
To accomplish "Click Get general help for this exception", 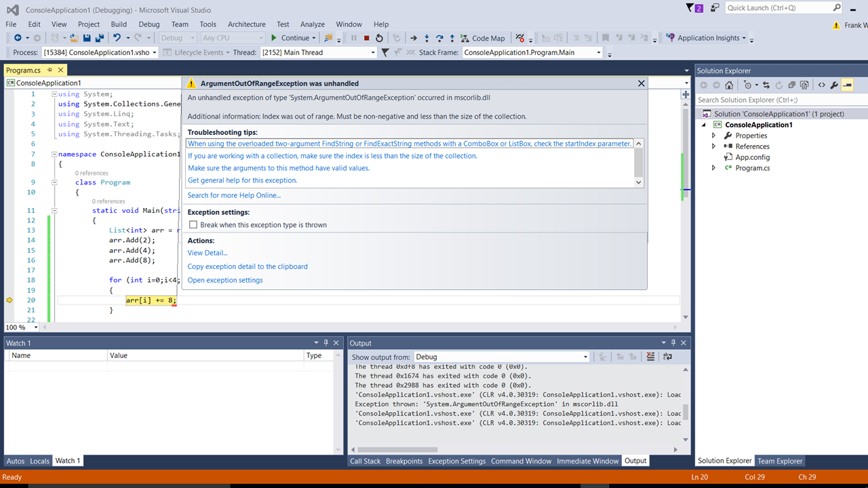I will click(x=242, y=180).
